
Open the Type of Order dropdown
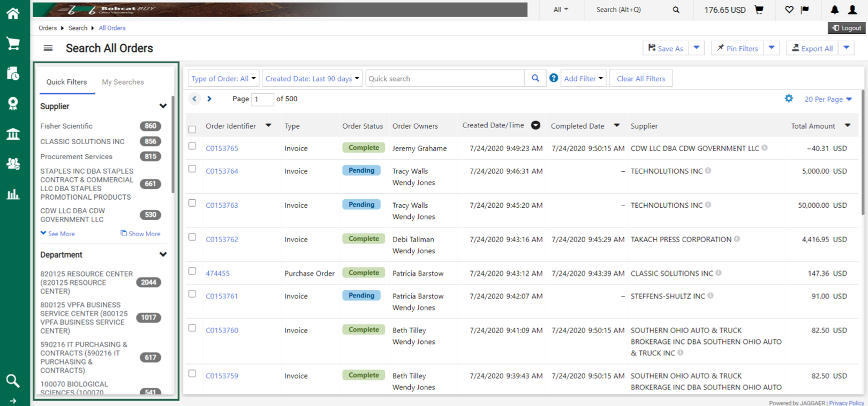tap(223, 79)
